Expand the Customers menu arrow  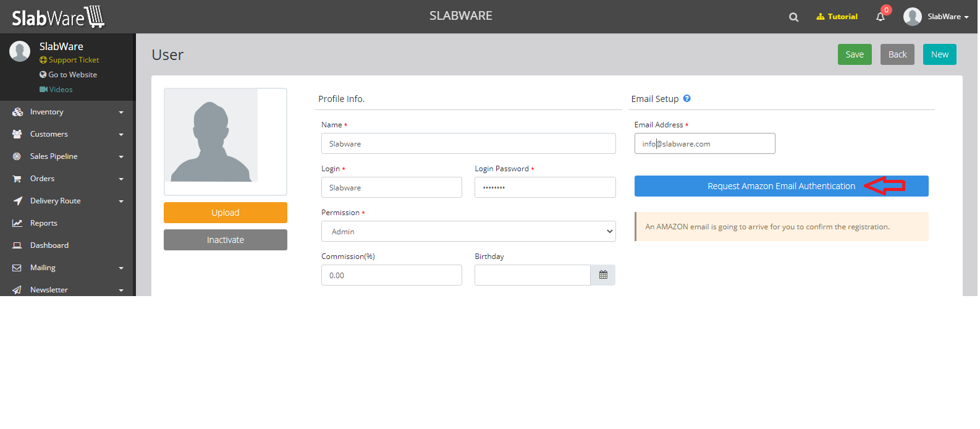click(x=121, y=135)
